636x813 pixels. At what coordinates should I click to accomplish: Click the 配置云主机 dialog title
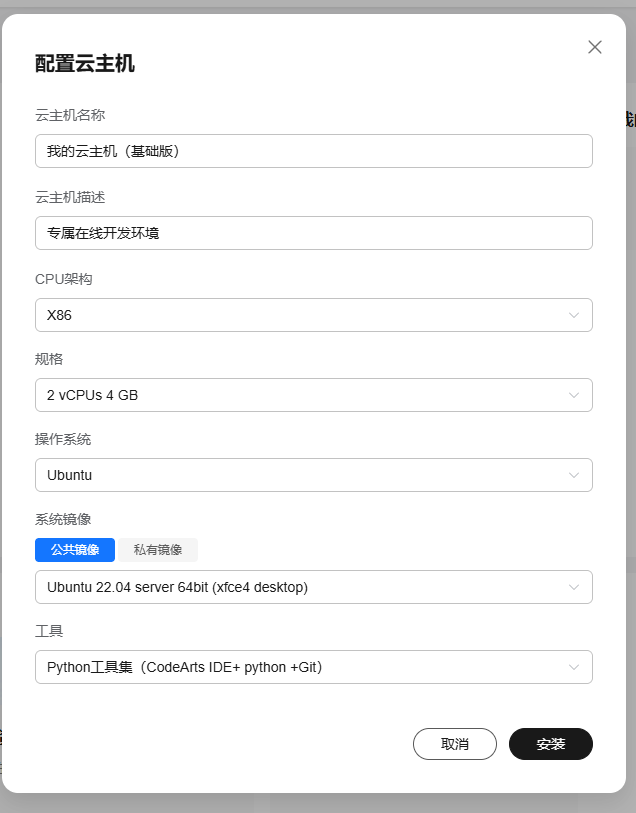click(85, 64)
